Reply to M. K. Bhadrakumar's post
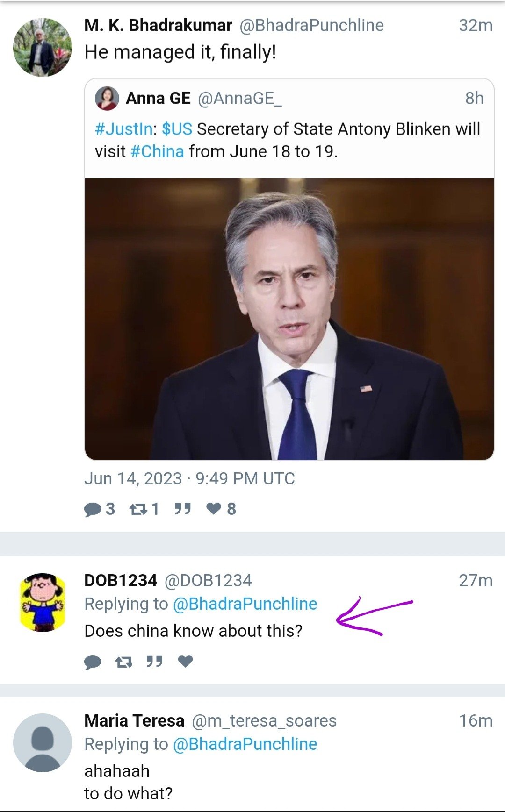This screenshot has width=505, height=812. (x=93, y=509)
